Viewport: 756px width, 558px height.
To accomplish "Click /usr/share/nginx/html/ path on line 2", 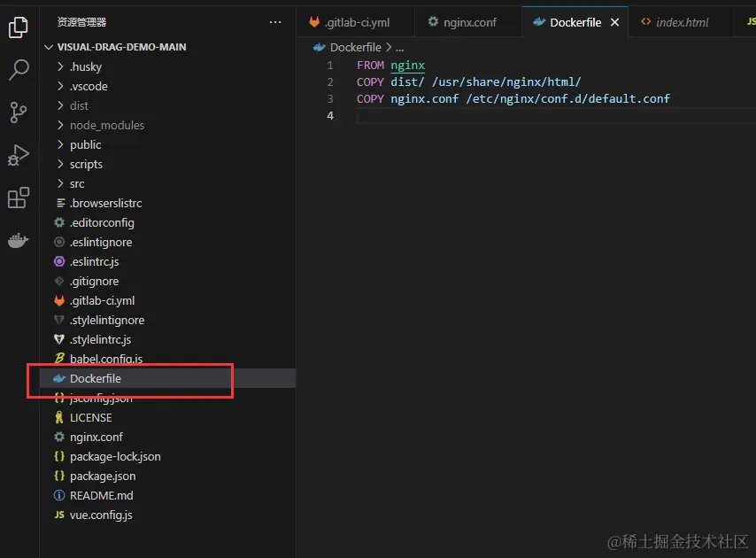I will pos(506,82).
